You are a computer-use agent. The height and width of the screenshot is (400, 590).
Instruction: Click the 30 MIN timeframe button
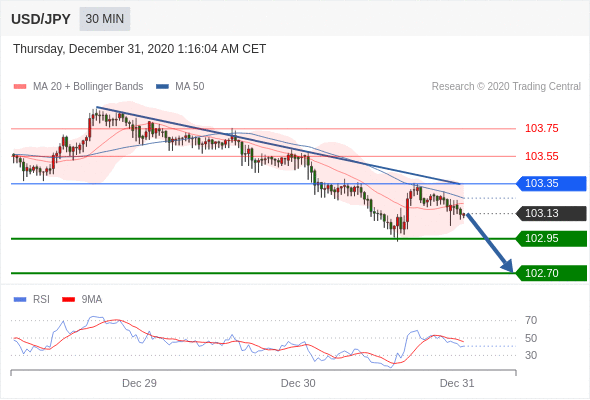105,19
